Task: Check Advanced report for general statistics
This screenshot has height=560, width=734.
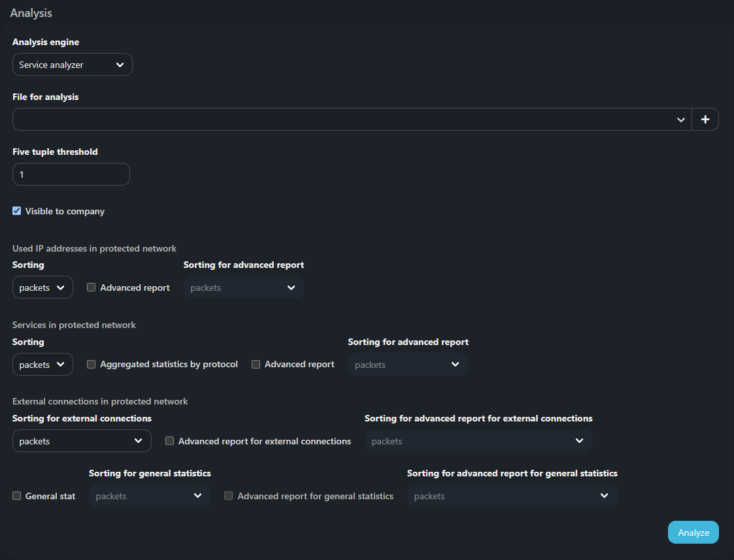Action: [x=229, y=496]
